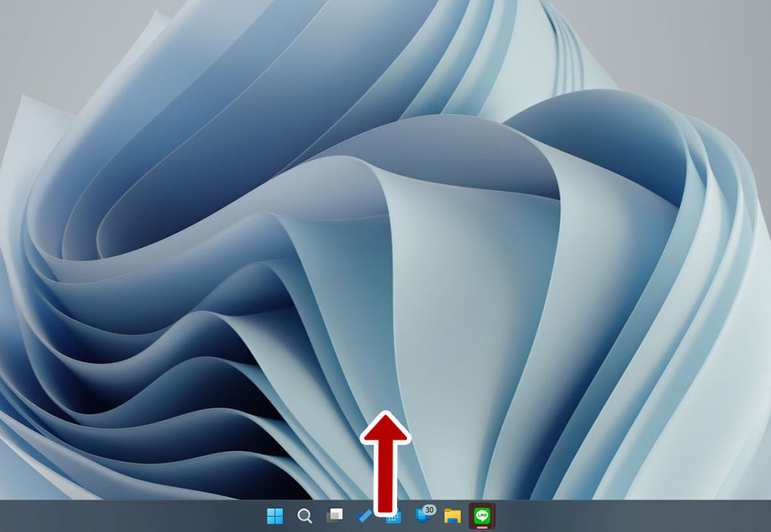The height and width of the screenshot is (532, 771).
Task: Open the green LINE app
Action: pyautogui.click(x=482, y=515)
